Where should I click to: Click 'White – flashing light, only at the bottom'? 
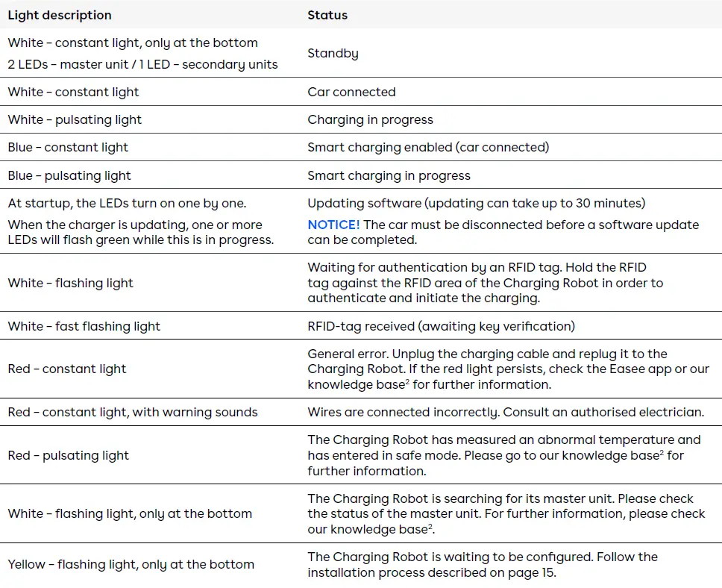pos(130,514)
